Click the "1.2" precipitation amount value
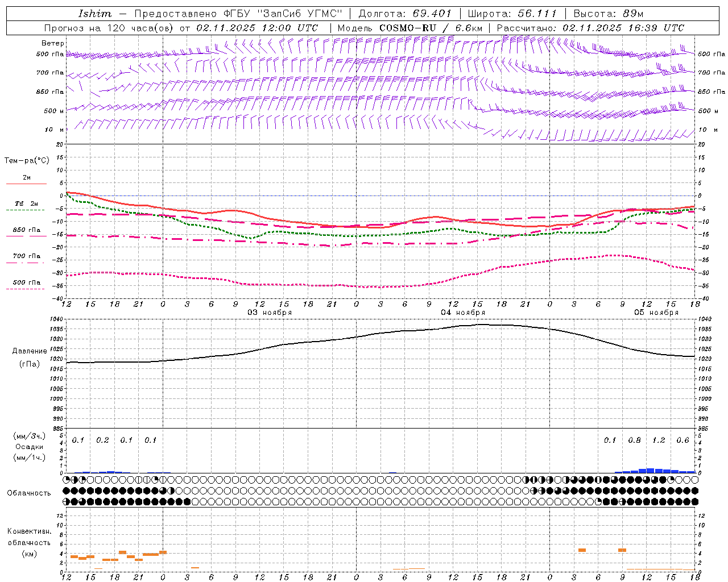The height and width of the screenshot is (582, 728). pyautogui.click(x=659, y=440)
